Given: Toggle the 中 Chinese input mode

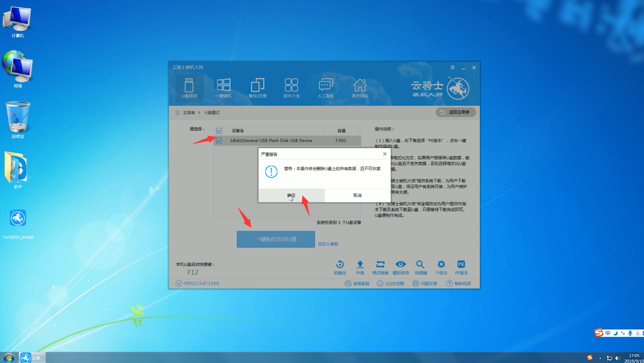Looking at the screenshot, I should [x=608, y=333].
